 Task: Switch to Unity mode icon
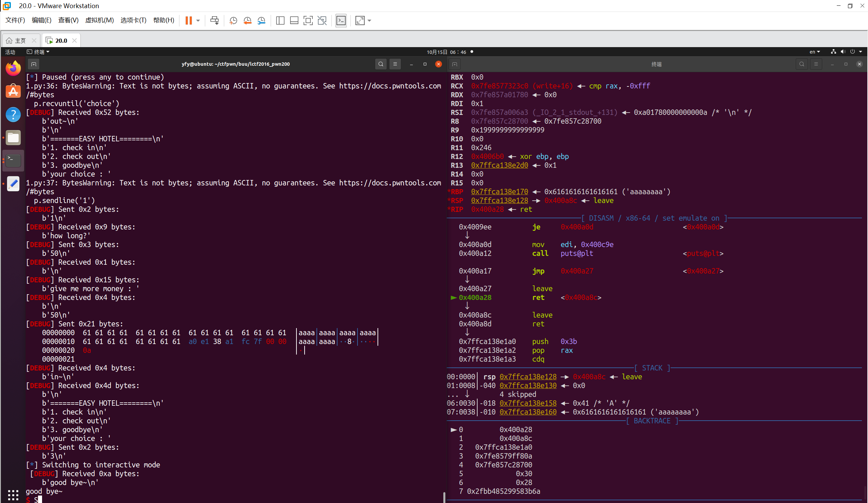[x=322, y=21]
